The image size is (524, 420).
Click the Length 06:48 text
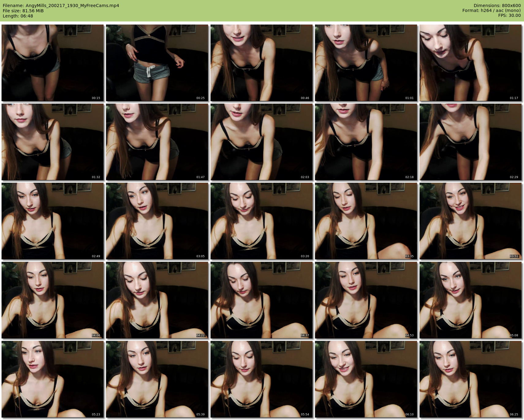18,16
